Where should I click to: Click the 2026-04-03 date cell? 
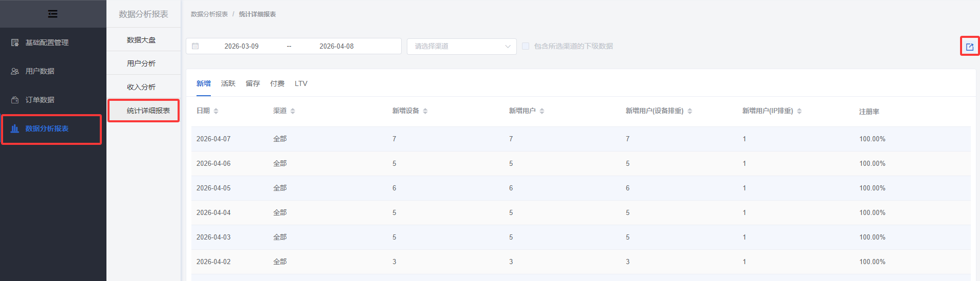point(213,237)
